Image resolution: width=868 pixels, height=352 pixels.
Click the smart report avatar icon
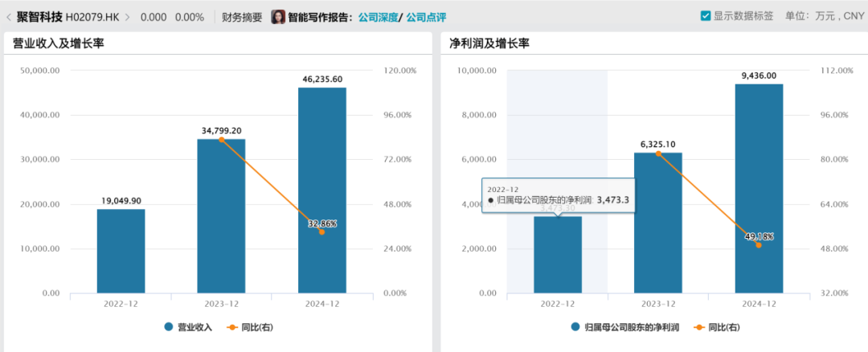[x=278, y=17]
